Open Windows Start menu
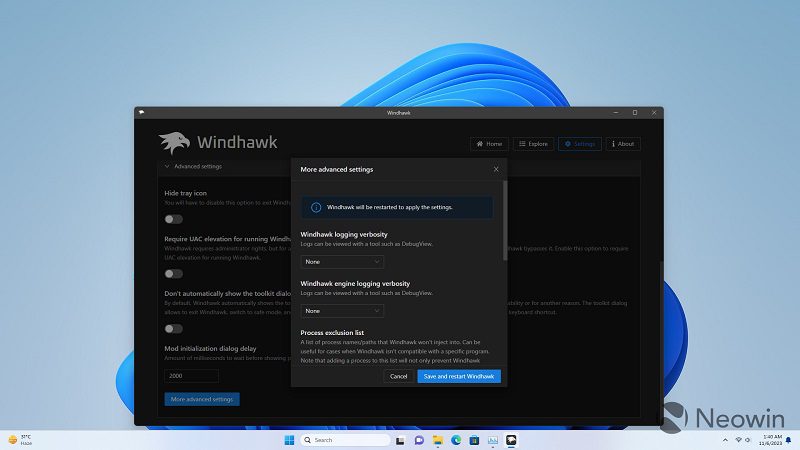 289,440
